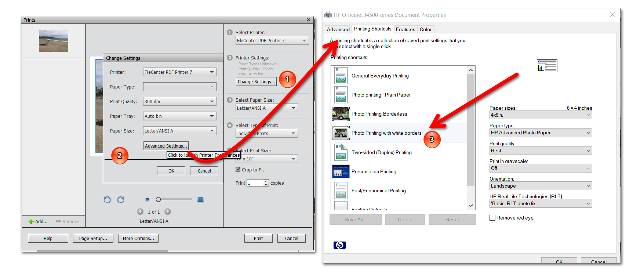Open Select Paper Size dropdown in Prints
644x272 pixels.
(266, 108)
